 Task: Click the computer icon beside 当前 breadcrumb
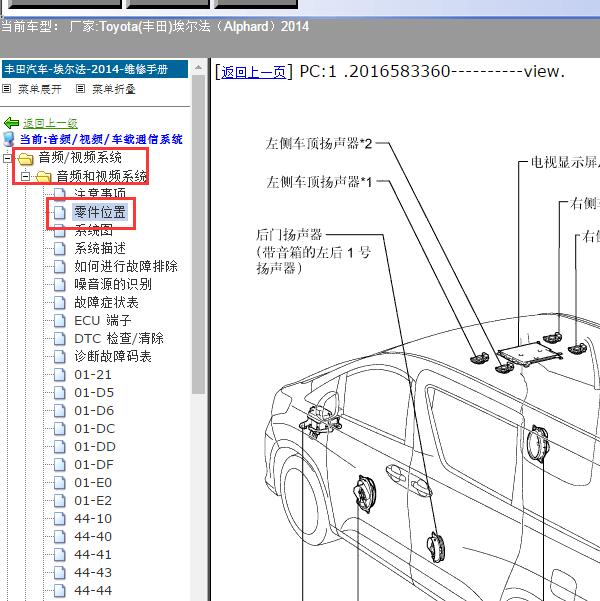click(9, 139)
